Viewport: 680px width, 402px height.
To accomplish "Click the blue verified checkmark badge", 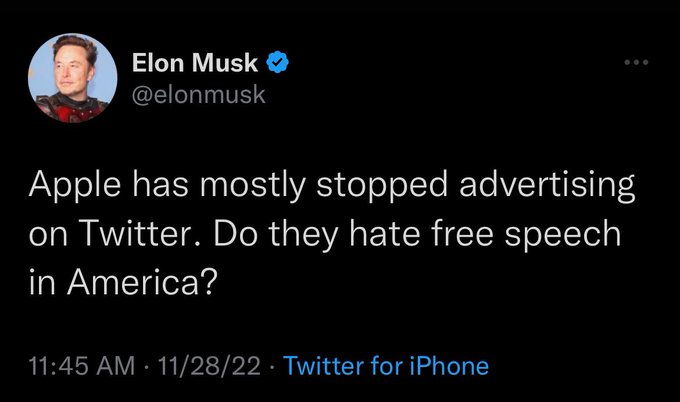I will (x=279, y=64).
